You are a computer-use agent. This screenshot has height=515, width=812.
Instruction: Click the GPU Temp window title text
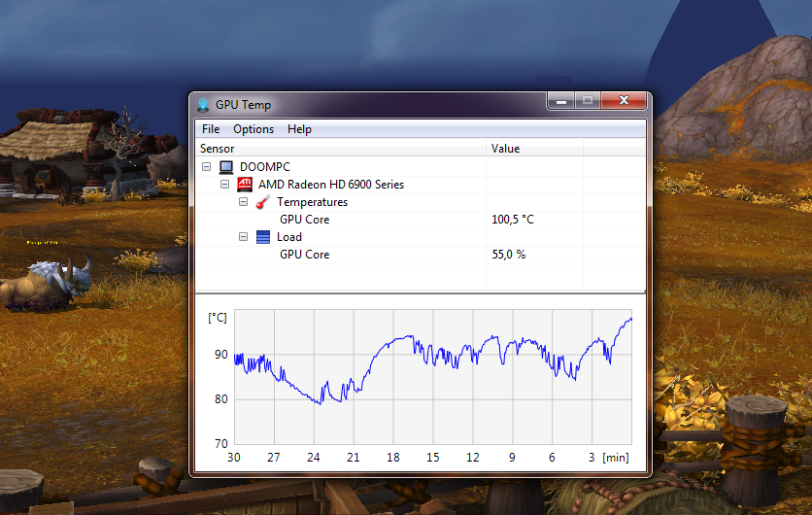point(244,105)
